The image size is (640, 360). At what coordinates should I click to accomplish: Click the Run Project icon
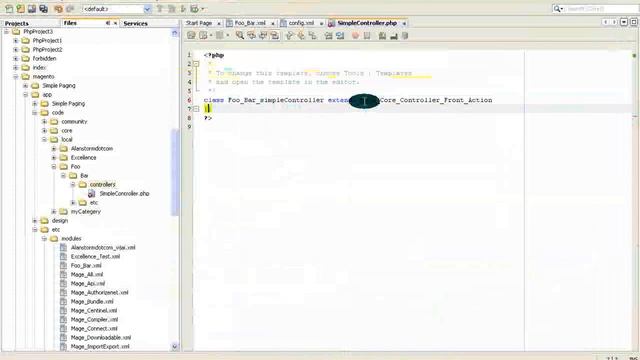[x=183, y=9]
